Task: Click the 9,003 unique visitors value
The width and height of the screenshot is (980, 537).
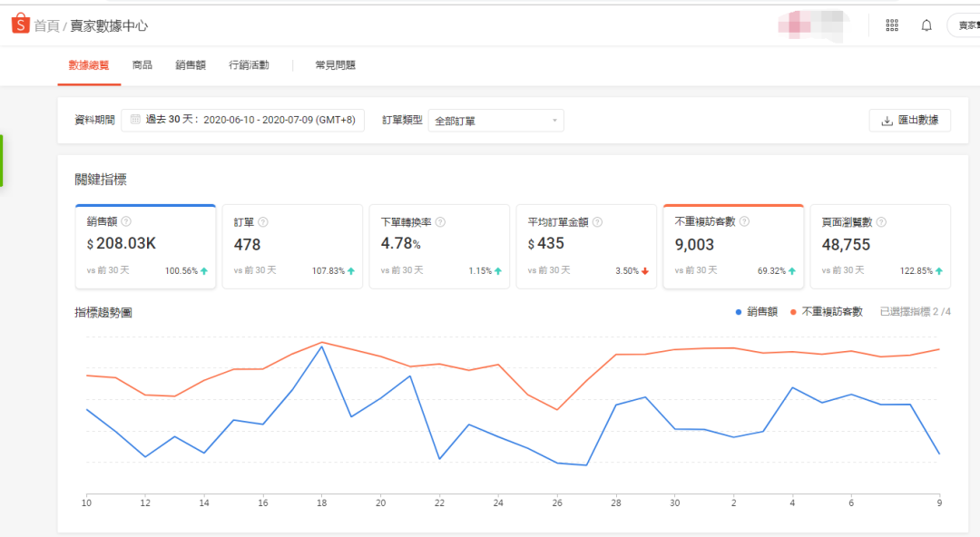Action: pos(694,244)
